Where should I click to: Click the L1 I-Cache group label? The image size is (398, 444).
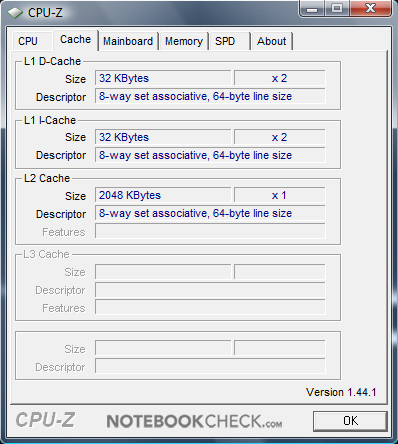point(50,120)
